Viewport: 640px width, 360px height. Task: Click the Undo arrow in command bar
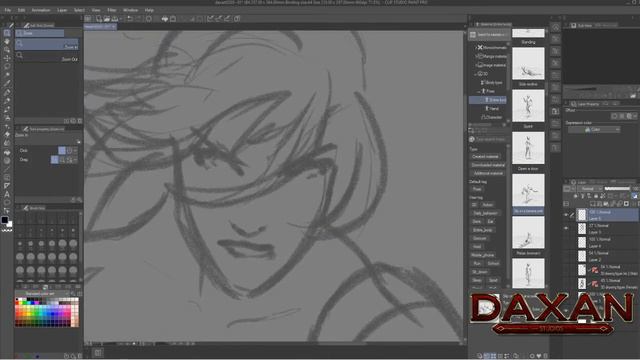130,19
